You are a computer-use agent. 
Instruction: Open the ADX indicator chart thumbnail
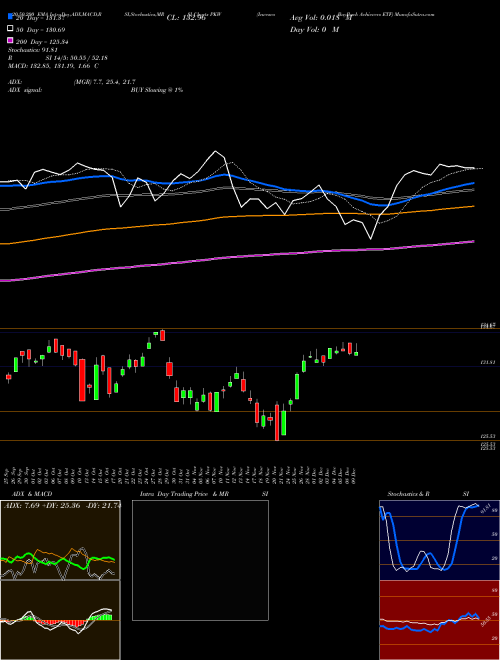coord(60,540)
